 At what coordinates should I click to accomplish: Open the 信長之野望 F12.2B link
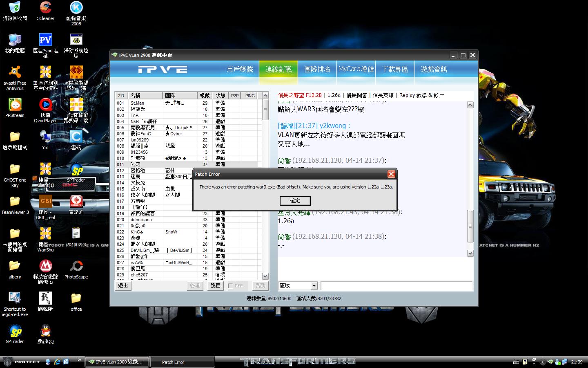click(300, 95)
